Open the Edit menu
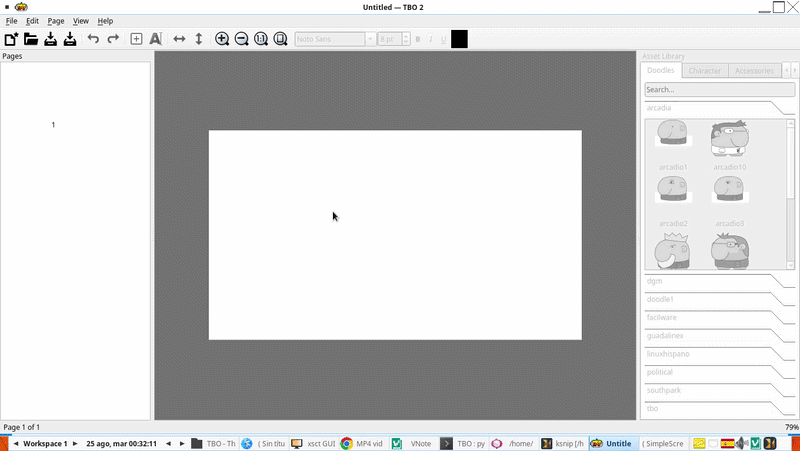 click(32, 21)
